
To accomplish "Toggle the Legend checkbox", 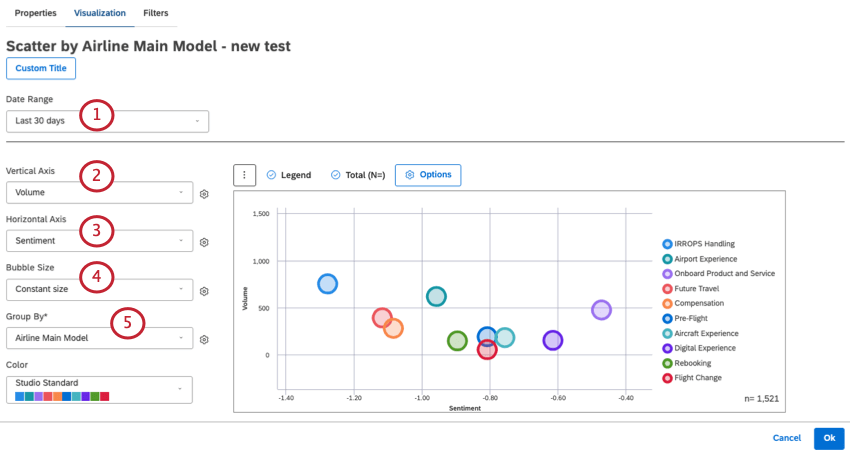I will pyautogui.click(x=271, y=175).
